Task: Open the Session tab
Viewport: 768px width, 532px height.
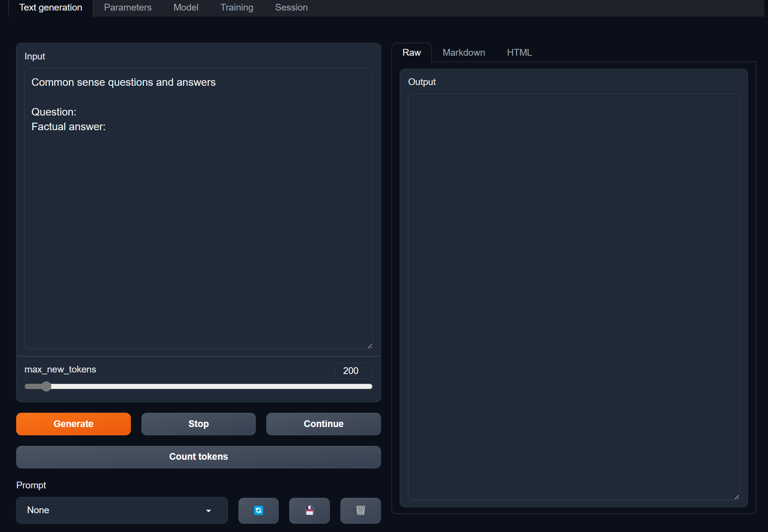Action: coord(291,8)
